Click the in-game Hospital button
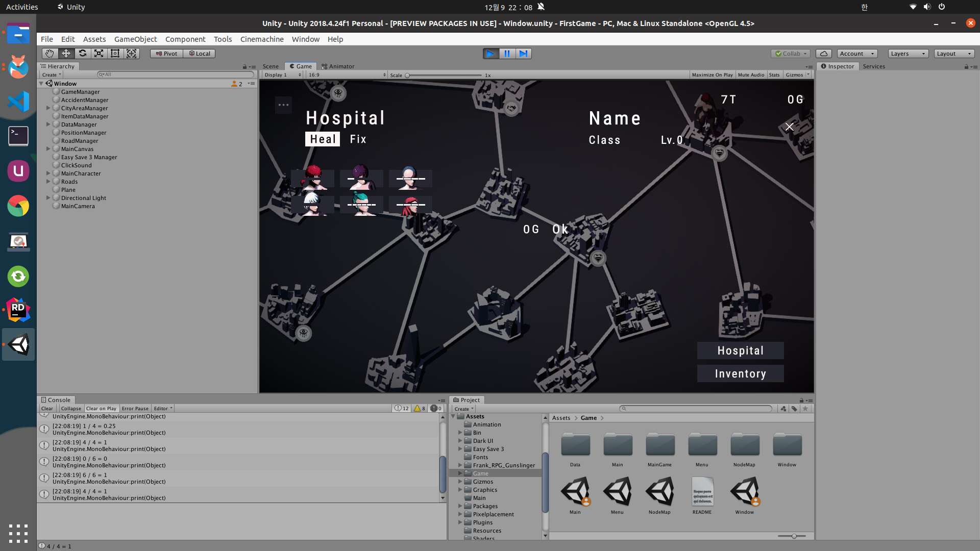This screenshot has width=980, height=551. (x=740, y=350)
